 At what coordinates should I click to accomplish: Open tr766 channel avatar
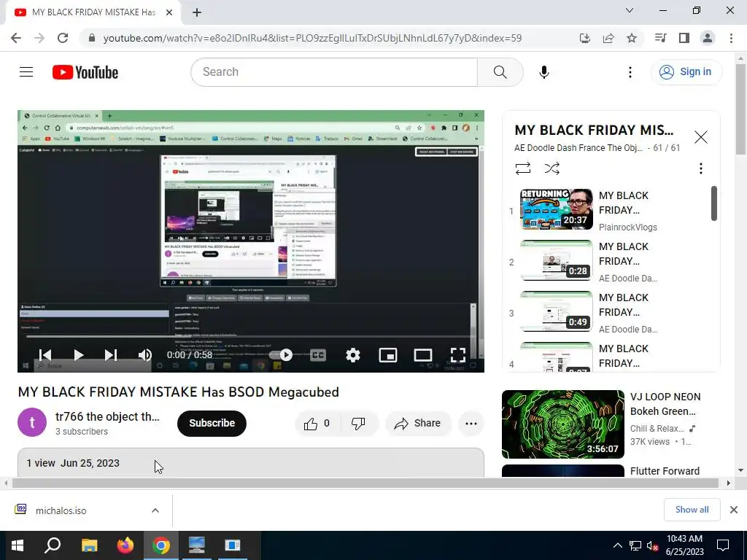[32, 422]
